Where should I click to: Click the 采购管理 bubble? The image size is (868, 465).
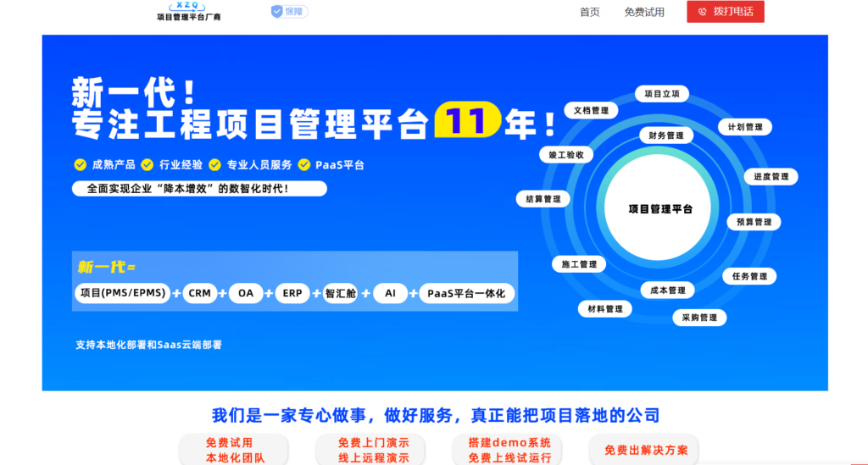pyautogui.click(x=699, y=318)
